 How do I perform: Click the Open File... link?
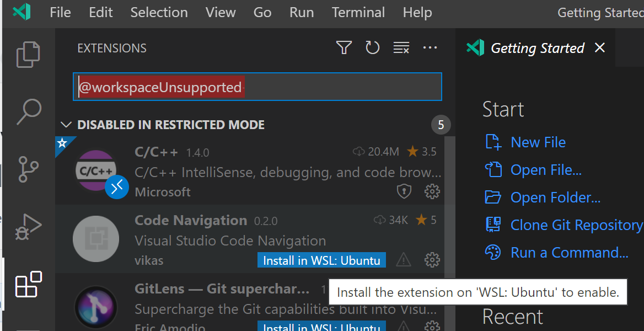click(546, 170)
